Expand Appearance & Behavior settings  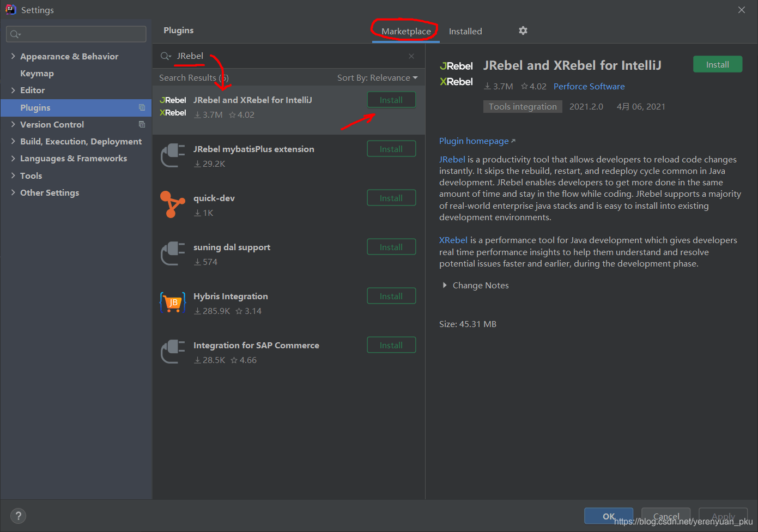pos(13,56)
